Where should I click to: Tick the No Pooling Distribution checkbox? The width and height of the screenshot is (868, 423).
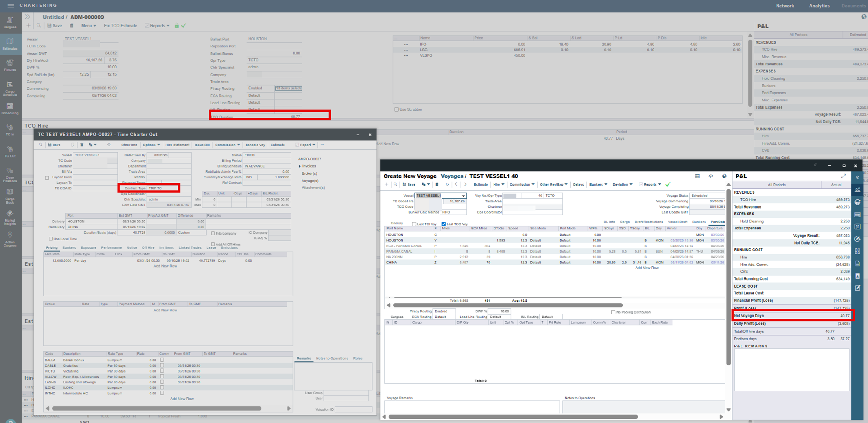click(x=613, y=312)
